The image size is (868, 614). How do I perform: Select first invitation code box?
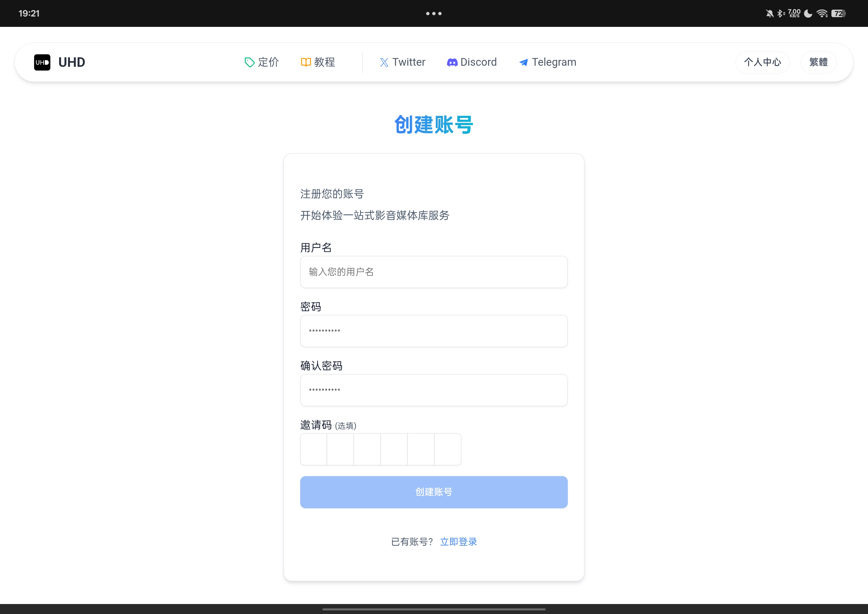[x=313, y=449]
